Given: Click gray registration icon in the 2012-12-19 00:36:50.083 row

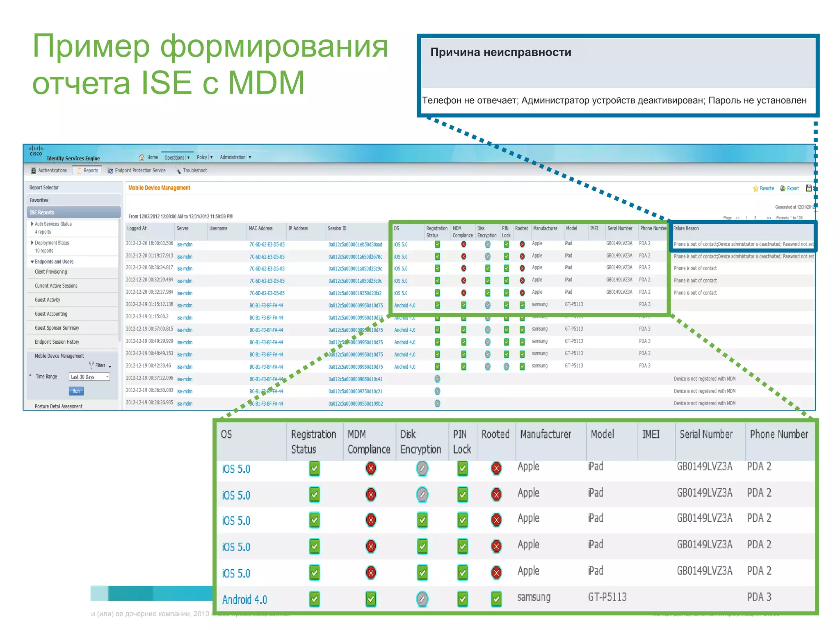Looking at the screenshot, I should (437, 391).
